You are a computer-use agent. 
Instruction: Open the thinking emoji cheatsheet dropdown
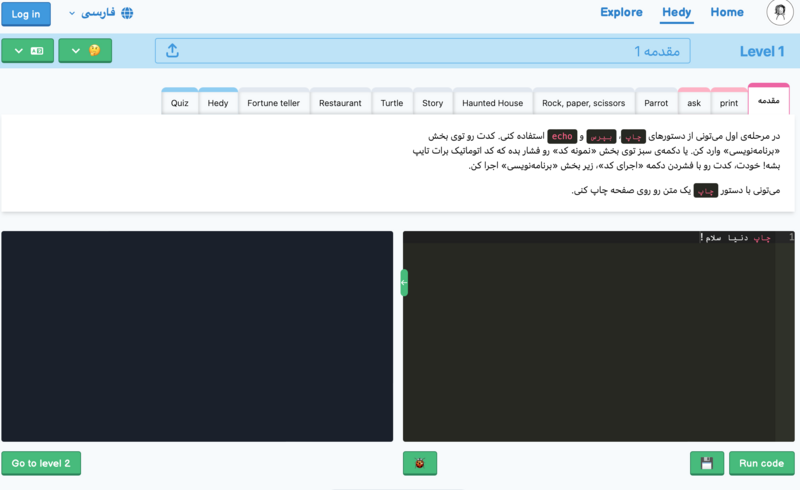85,51
